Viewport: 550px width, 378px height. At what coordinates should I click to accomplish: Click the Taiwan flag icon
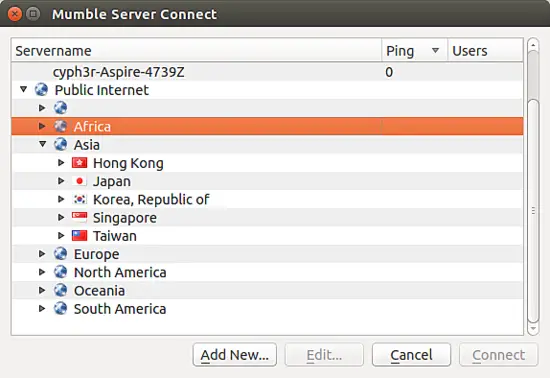click(x=79, y=236)
